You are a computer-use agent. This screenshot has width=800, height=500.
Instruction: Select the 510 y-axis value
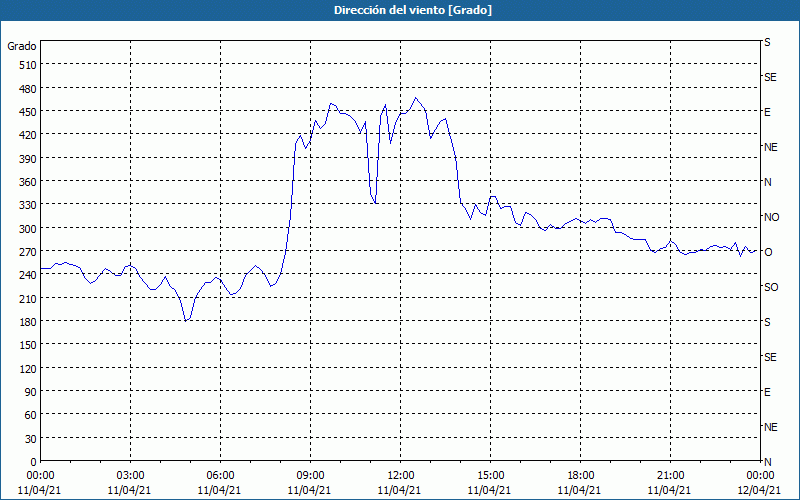[x=29, y=65]
